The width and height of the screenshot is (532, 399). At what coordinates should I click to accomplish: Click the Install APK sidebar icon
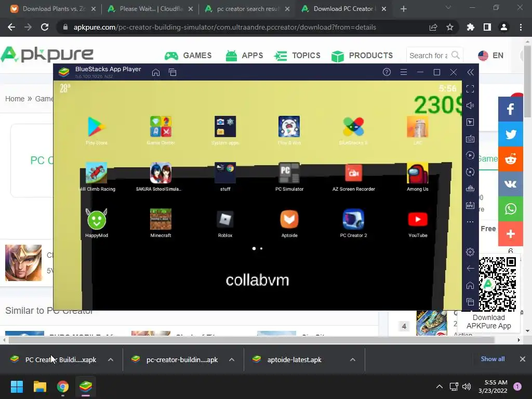[x=470, y=205]
